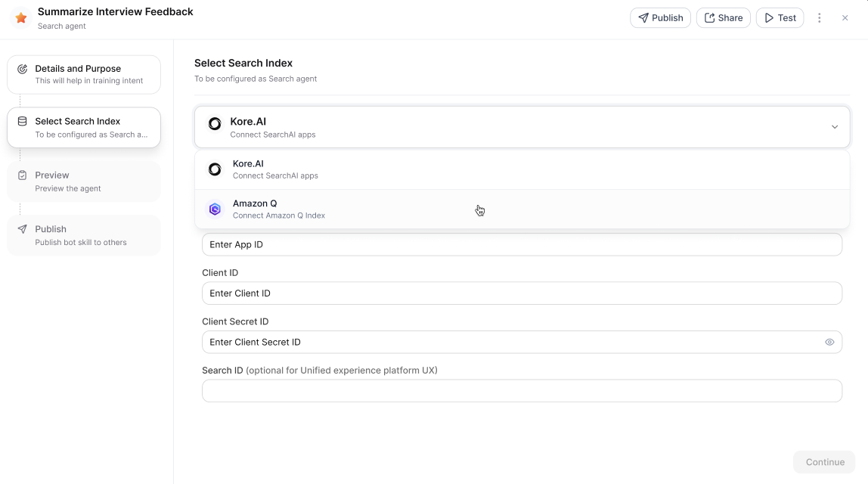Open the three-dot more options menu
The width and height of the screenshot is (868, 484).
820,17
